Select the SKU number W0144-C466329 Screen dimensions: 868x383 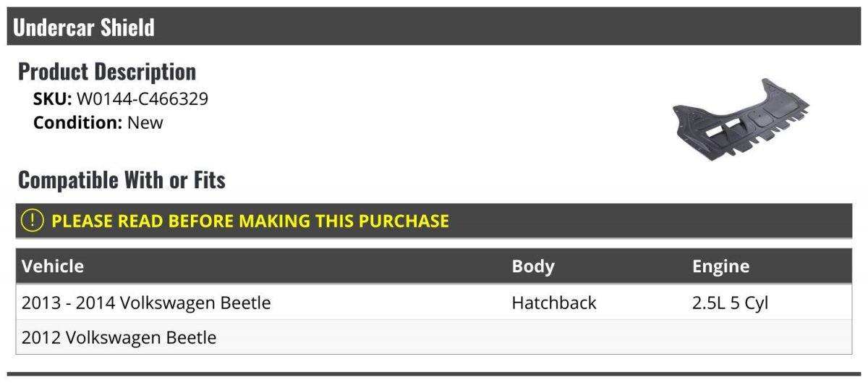142,99
